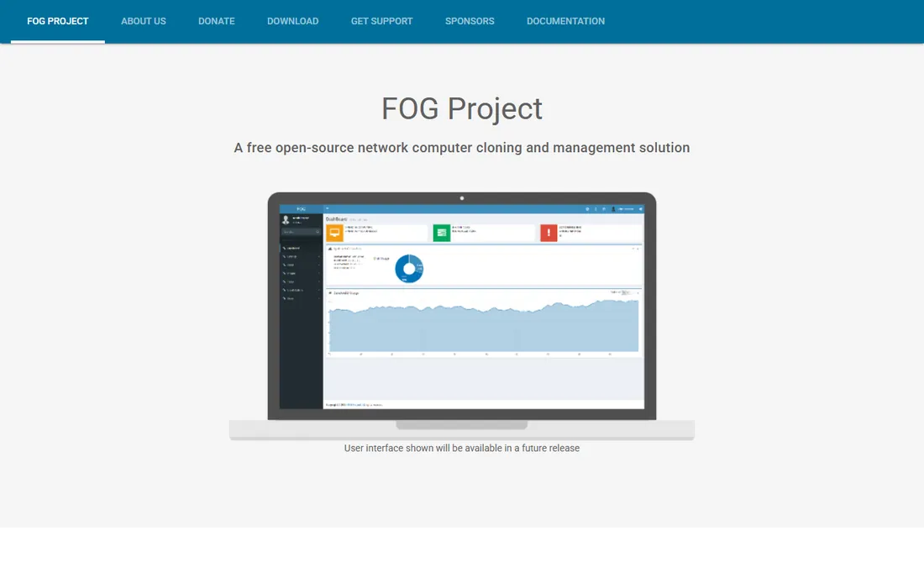Open the FOG PROJECT nav tab

point(58,21)
